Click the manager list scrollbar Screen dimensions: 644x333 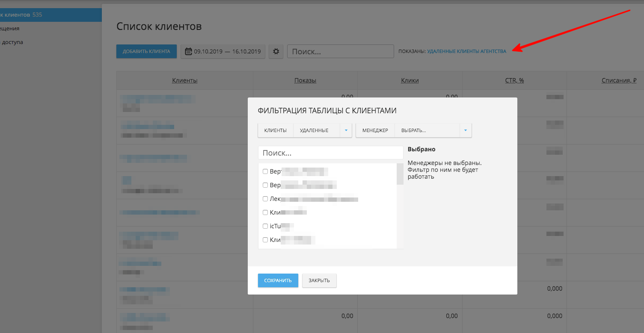click(400, 174)
